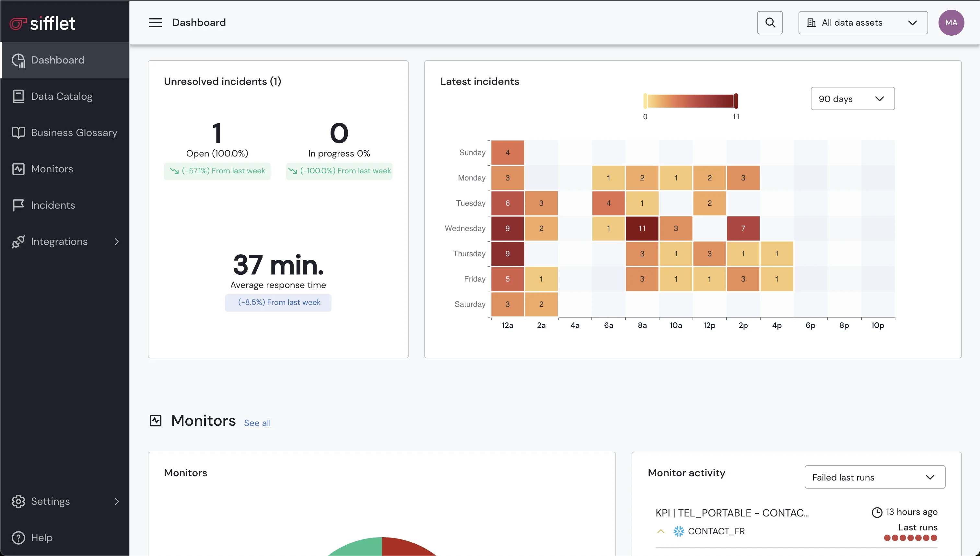Click the Settings gear icon
Image resolution: width=980 pixels, height=556 pixels.
coord(18,501)
